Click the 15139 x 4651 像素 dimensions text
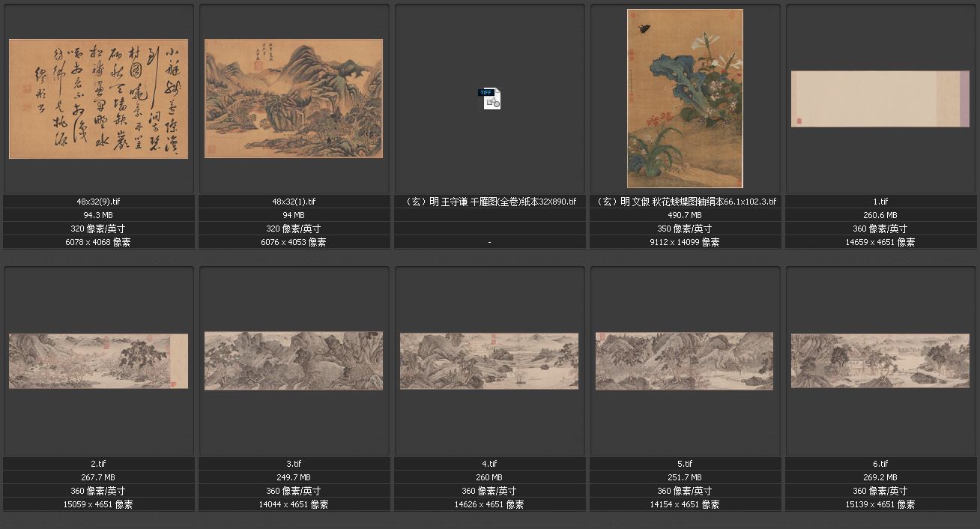 pos(880,504)
